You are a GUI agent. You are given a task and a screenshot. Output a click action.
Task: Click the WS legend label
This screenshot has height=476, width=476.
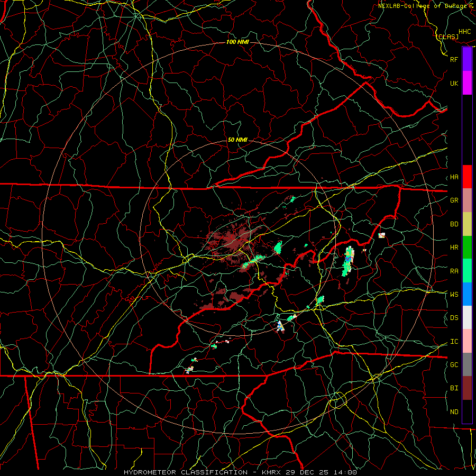454,295
